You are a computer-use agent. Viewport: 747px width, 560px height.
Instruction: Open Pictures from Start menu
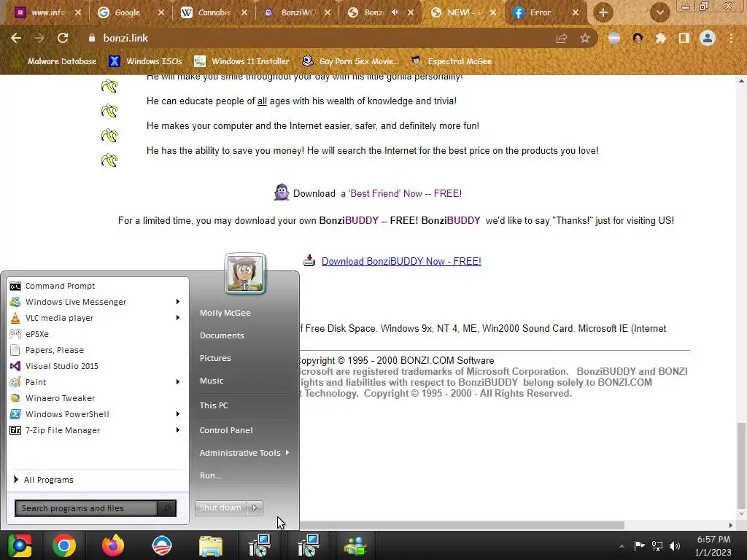(215, 358)
